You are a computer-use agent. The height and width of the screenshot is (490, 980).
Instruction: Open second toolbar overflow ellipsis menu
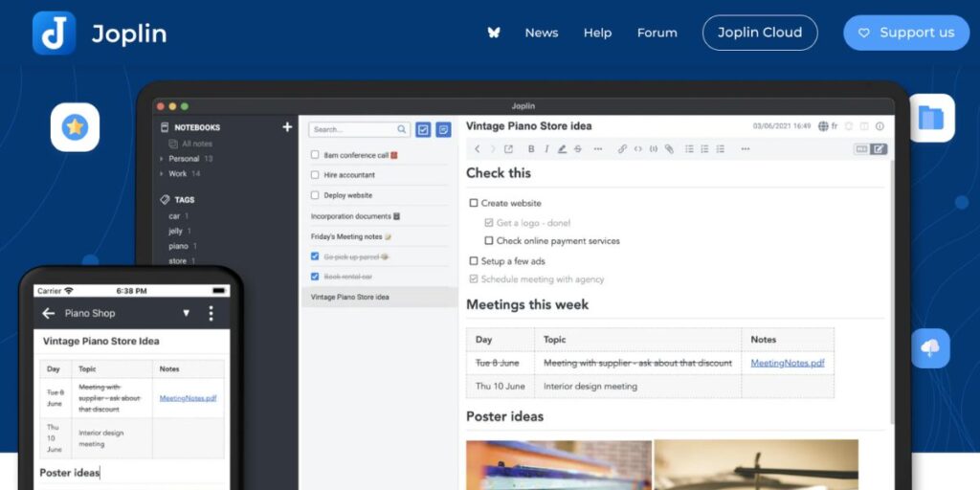pos(745,148)
